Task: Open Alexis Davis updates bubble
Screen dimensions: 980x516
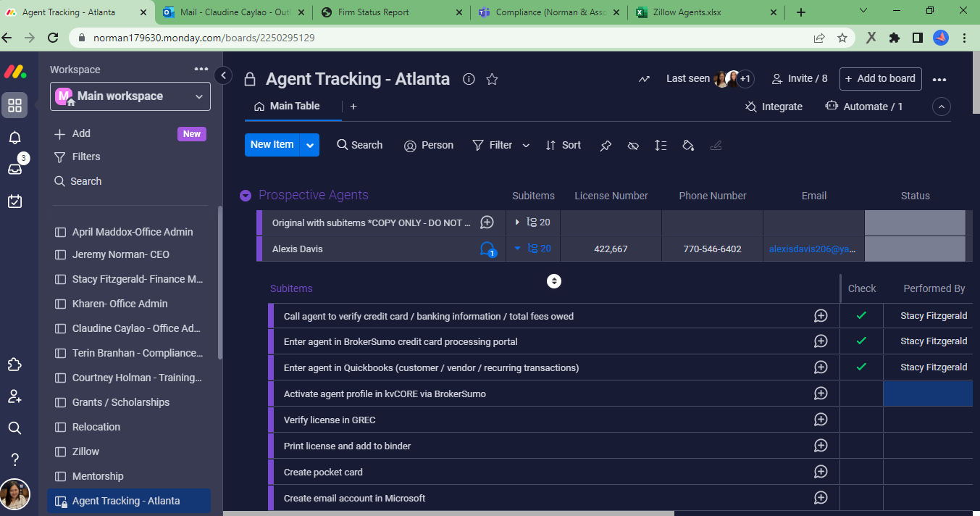Action: (x=487, y=249)
